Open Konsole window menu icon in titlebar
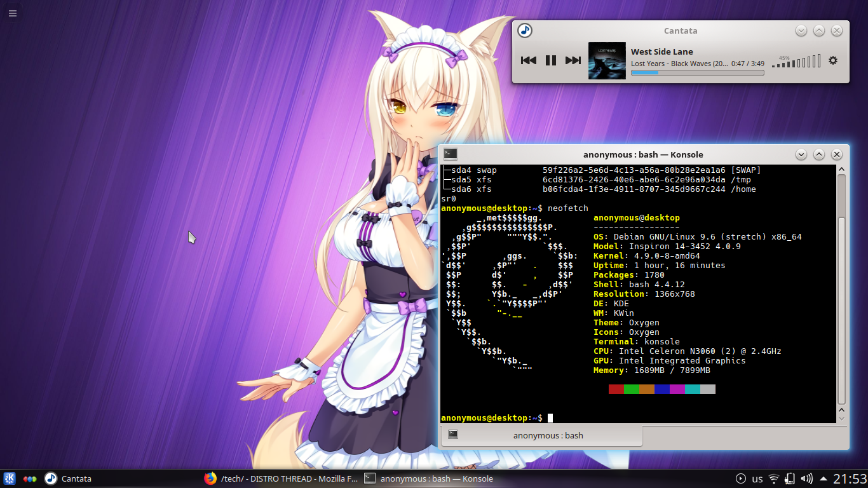Screen dimensions: 868x488 click(x=451, y=154)
